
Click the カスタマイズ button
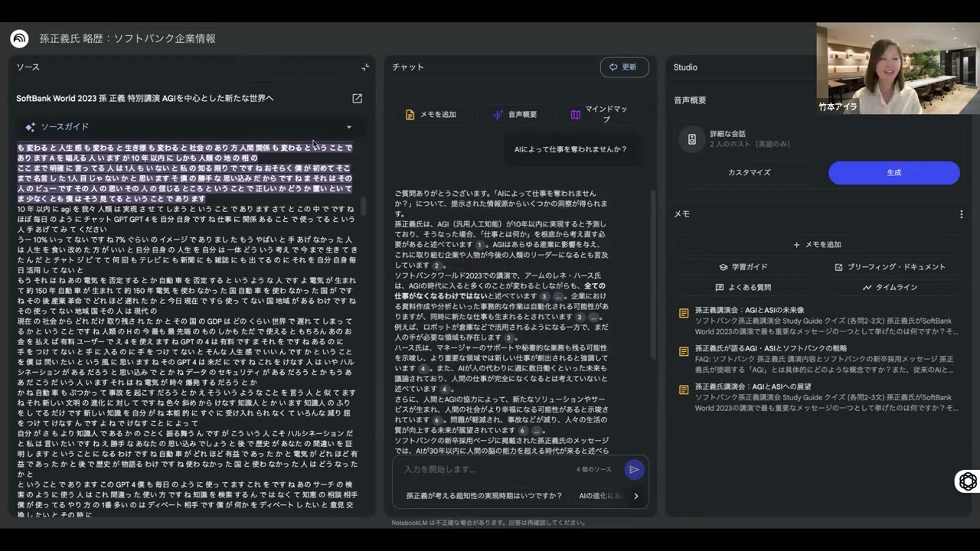[749, 173]
